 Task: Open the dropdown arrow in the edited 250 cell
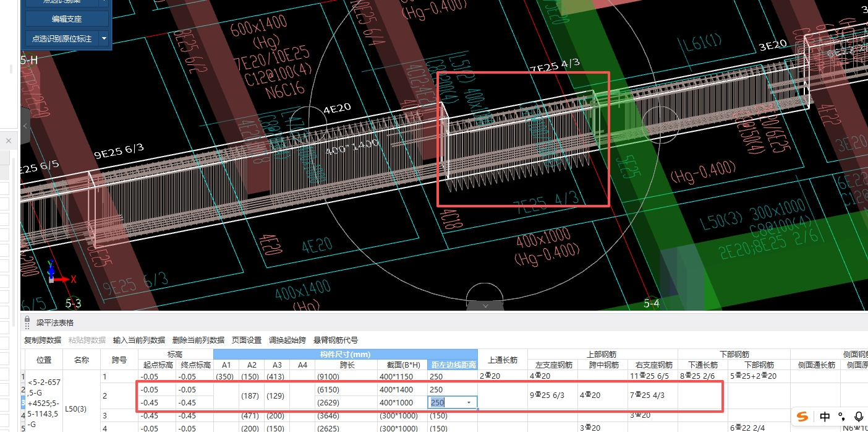coord(469,402)
